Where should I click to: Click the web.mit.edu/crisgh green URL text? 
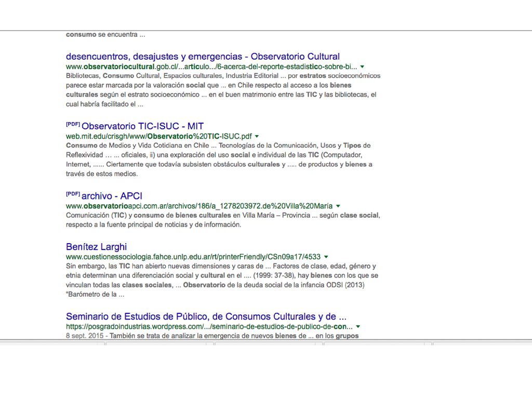click(159, 137)
